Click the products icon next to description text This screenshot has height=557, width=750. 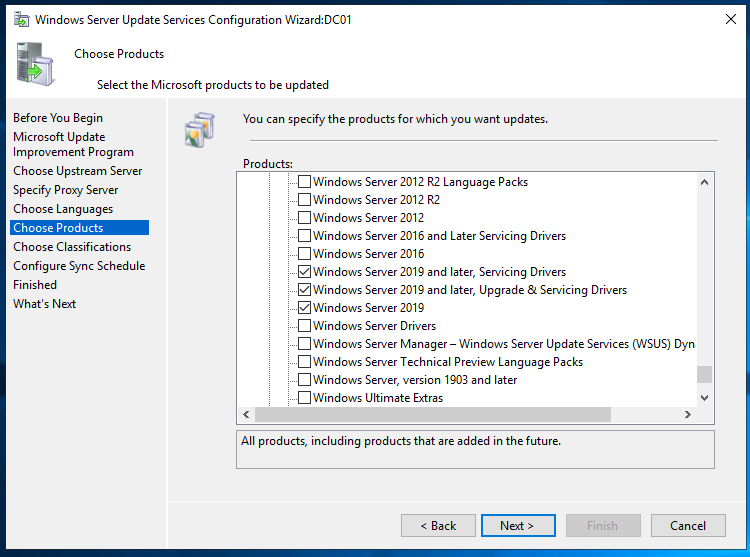click(x=200, y=130)
